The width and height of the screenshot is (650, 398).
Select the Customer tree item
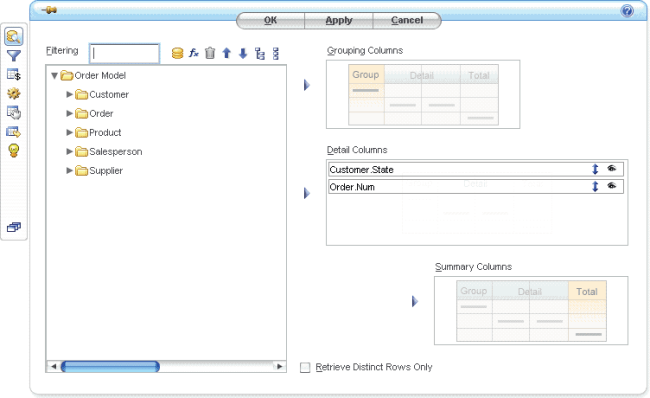click(109, 95)
